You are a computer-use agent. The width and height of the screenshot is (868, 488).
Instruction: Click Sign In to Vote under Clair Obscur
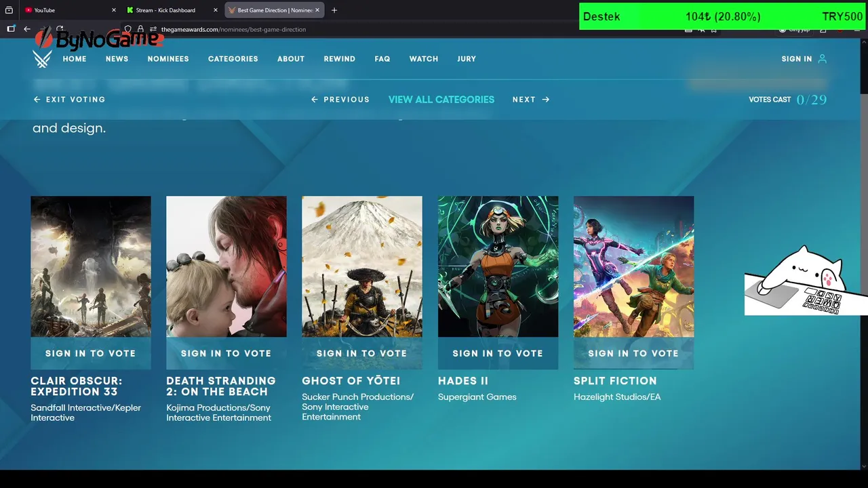click(91, 353)
